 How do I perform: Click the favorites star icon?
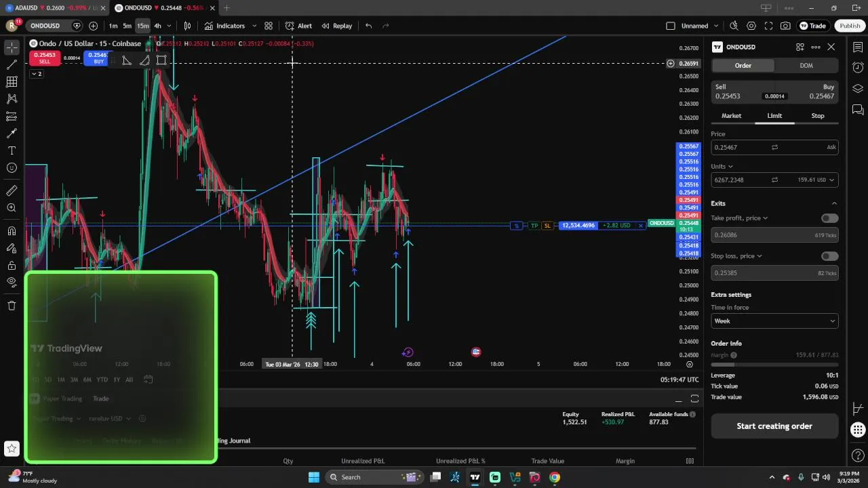point(12,448)
